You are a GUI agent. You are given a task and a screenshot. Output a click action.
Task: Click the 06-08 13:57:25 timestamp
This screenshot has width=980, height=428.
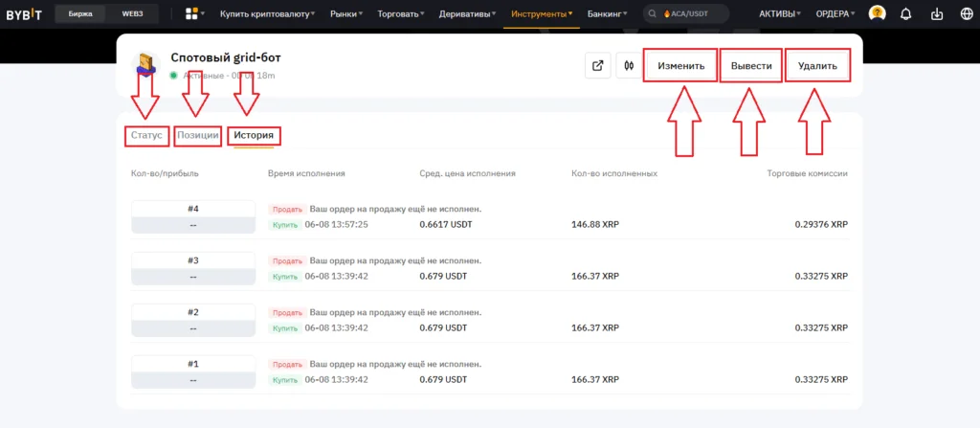pos(336,225)
